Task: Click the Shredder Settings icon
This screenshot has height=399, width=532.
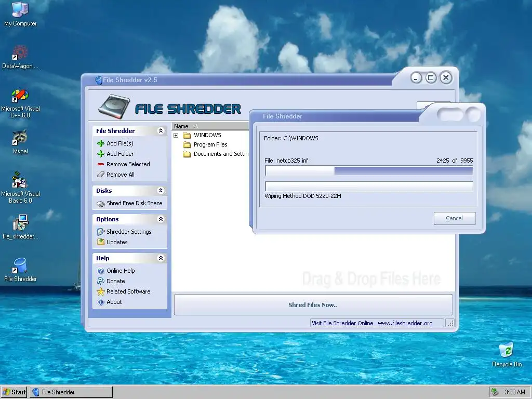Action: pos(101,232)
